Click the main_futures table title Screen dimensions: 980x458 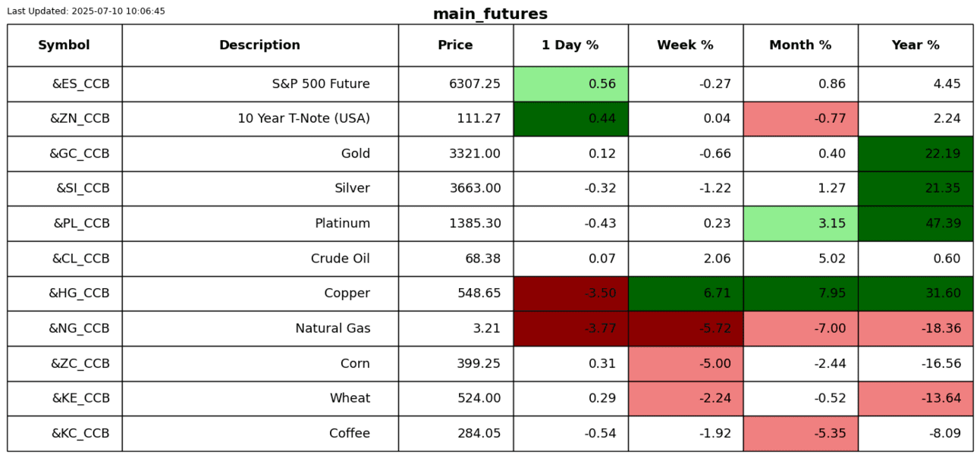tap(490, 14)
